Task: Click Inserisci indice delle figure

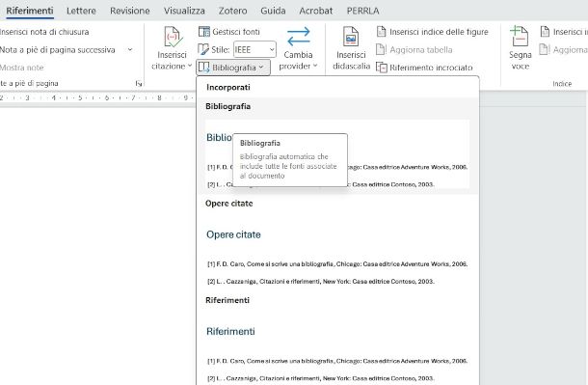Action: tap(433, 32)
